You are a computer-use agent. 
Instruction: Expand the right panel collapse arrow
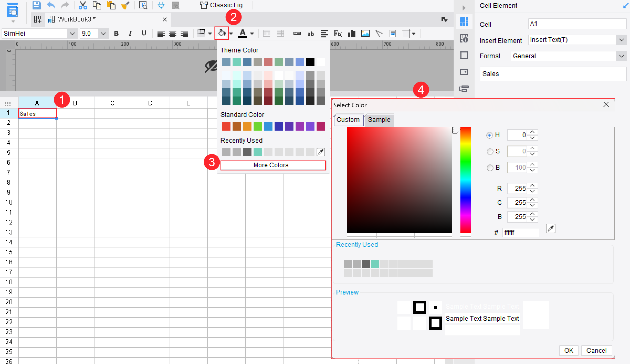464,8
